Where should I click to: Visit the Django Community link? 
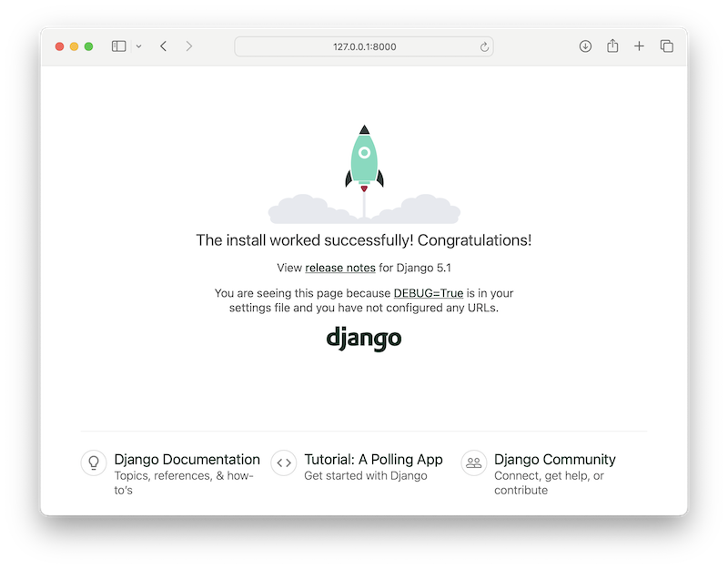pyautogui.click(x=554, y=460)
